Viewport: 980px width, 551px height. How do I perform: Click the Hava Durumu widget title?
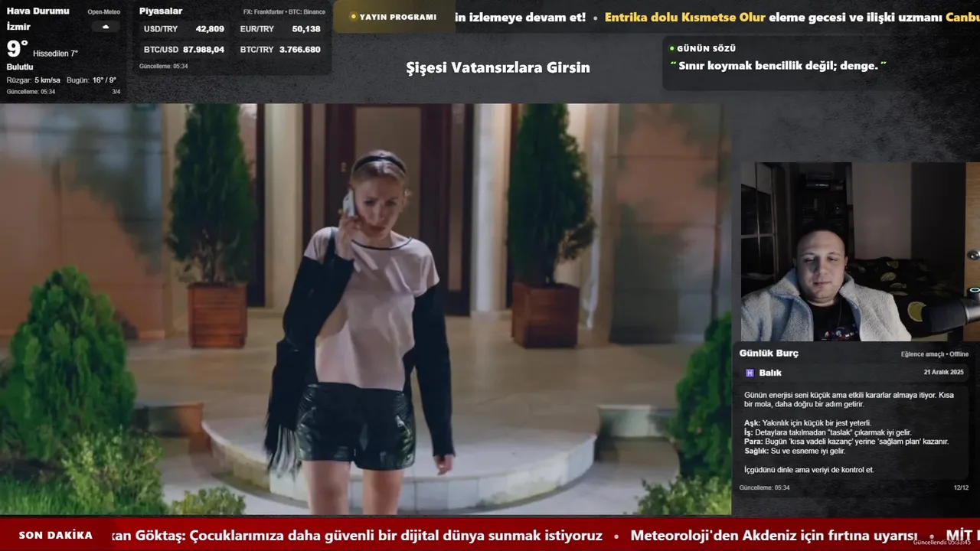38,11
